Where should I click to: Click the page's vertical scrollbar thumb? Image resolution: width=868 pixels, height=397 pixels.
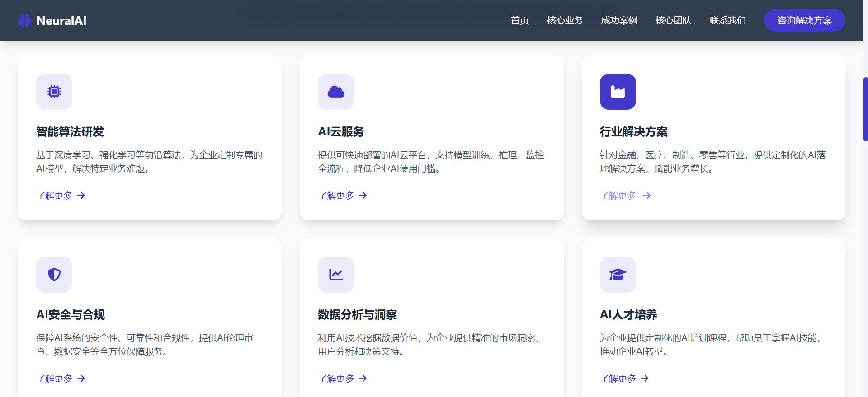(x=865, y=109)
